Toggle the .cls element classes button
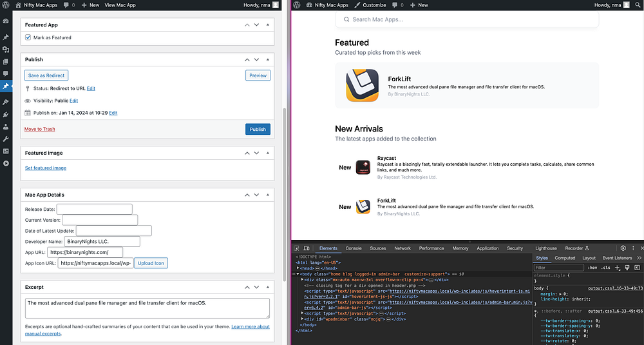Screen dimensions: 644x345 pyautogui.click(x=606, y=268)
